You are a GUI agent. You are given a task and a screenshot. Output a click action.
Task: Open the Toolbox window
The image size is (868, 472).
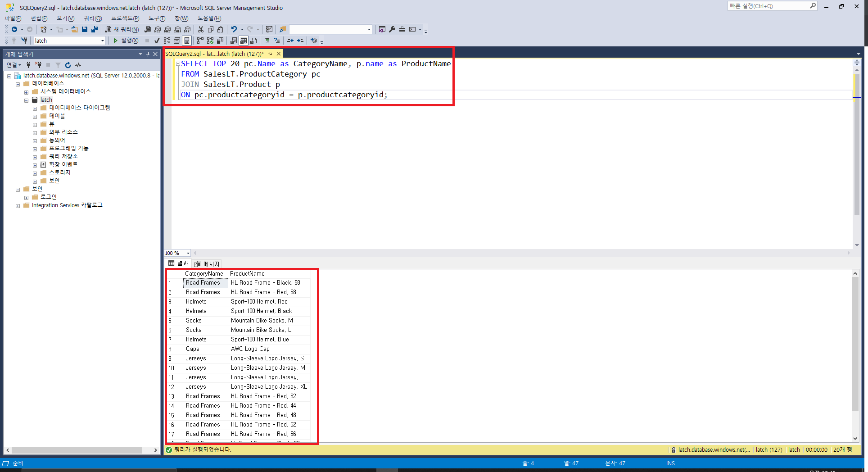click(402, 29)
